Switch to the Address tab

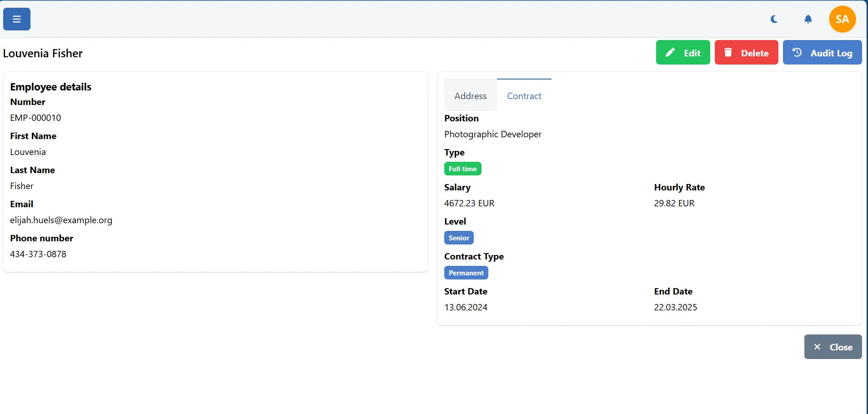tap(470, 96)
